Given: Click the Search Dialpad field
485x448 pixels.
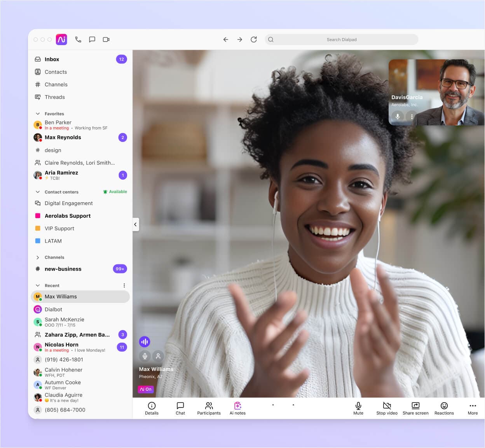Looking at the screenshot, I should click(x=341, y=40).
